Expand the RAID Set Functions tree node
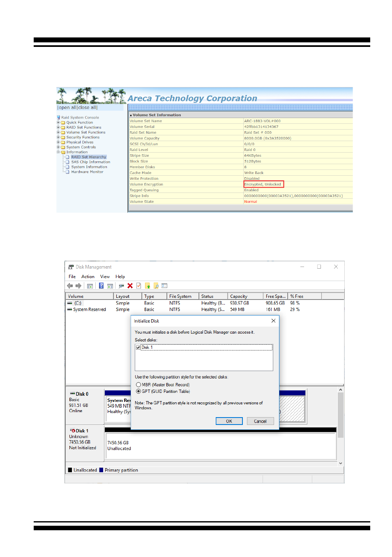This screenshot has height=557, width=392. pos(58,128)
